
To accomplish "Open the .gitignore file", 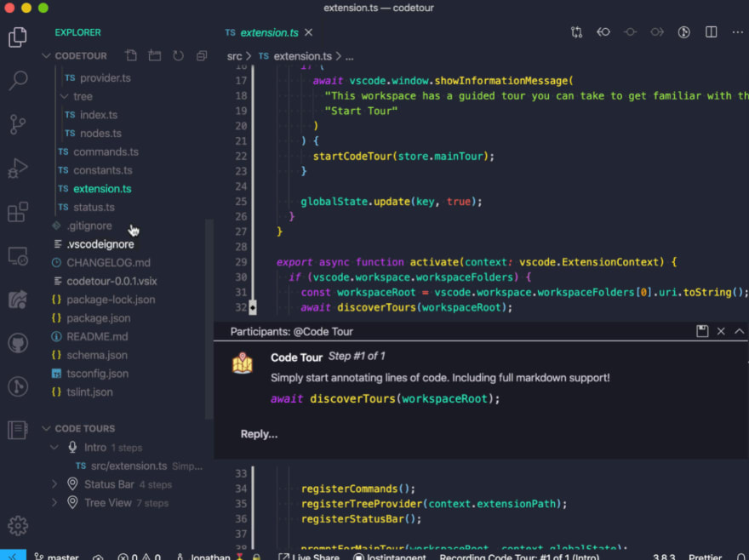I will point(89,226).
